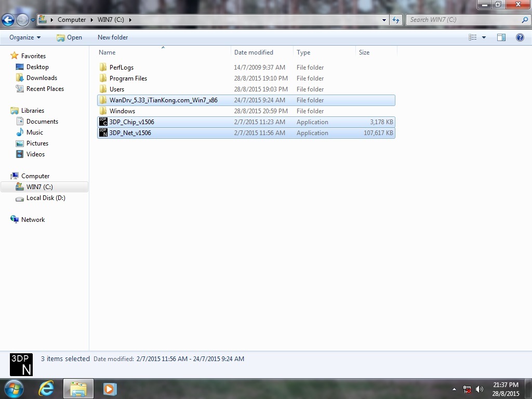
Task: Click the 3,178 KB size cell
Action: click(x=381, y=122)
